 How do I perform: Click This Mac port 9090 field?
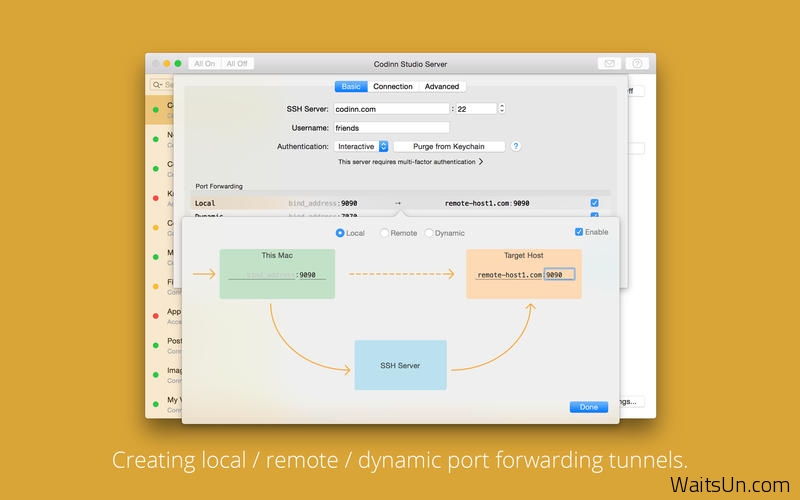pos(312,274)
